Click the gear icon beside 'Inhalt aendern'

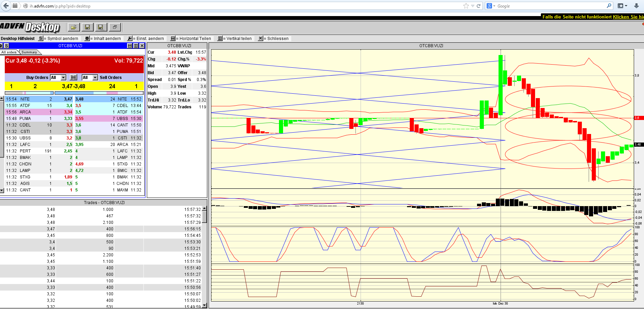[87, 39]
